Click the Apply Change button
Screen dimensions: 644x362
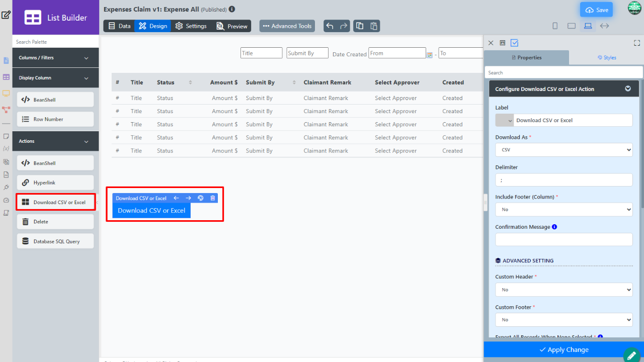(x=563, y=350)
